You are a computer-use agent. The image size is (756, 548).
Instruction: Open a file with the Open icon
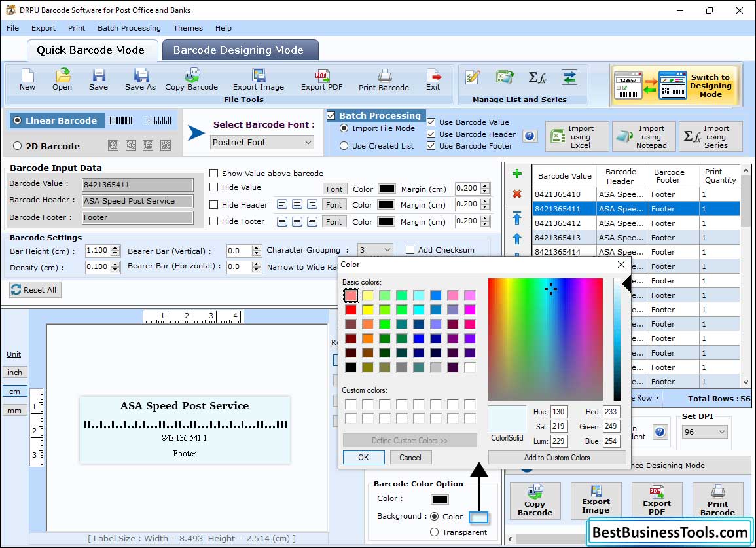[x=62, y=80]
